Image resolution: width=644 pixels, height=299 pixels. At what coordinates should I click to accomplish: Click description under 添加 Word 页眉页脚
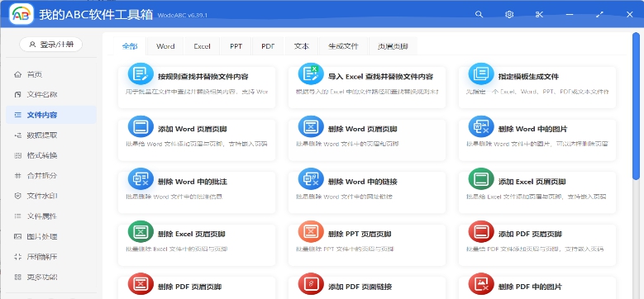pyautogui.click(x=197, y=144)
